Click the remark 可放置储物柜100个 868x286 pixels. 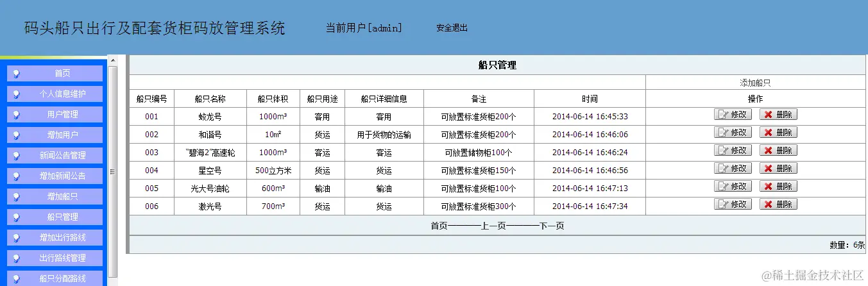pos(479,153)
